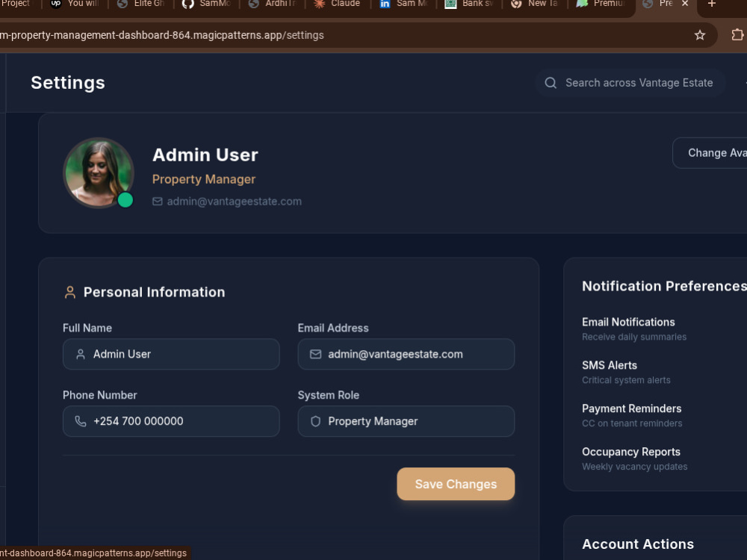Click the Email Notifications label
747x560 pixels.
tap(628, 323)
